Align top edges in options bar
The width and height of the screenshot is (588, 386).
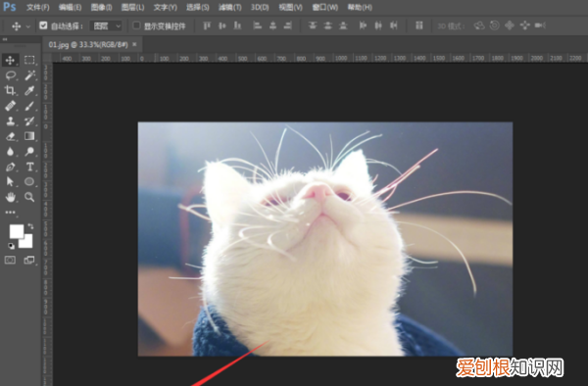pyautogui.click(x=207, y=25)
